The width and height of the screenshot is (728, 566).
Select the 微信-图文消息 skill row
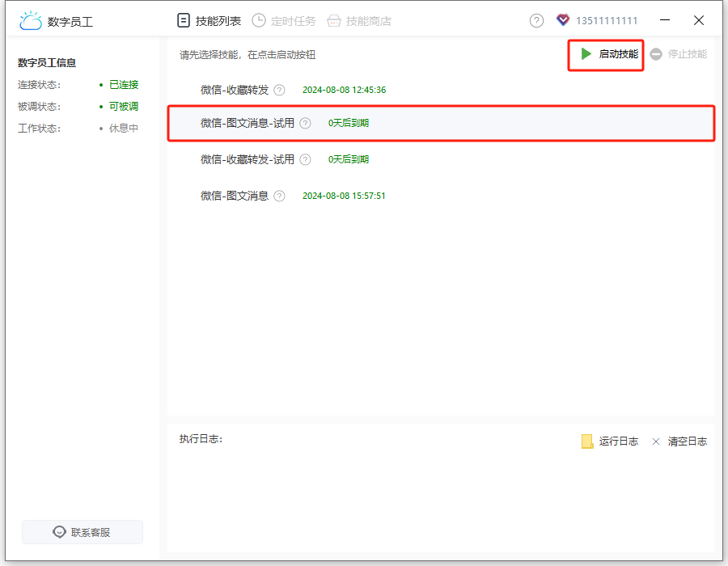click(441, 196)
